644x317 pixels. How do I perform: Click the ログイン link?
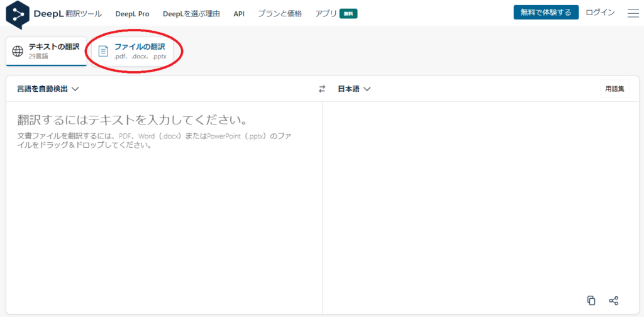600,13
